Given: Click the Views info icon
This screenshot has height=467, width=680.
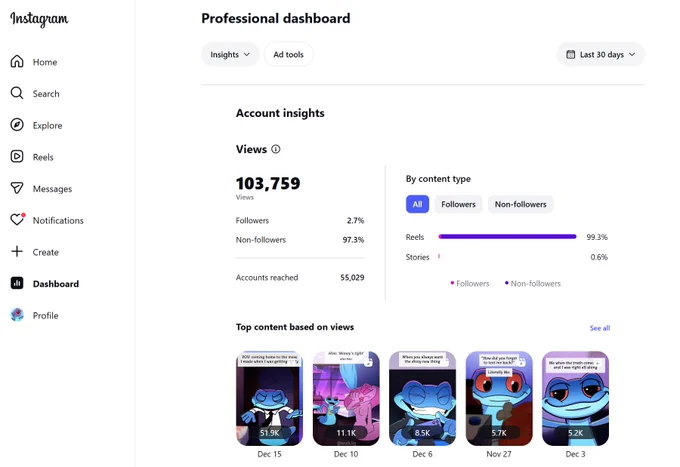Looking at the screenshot, I should (x=276, y=149).
